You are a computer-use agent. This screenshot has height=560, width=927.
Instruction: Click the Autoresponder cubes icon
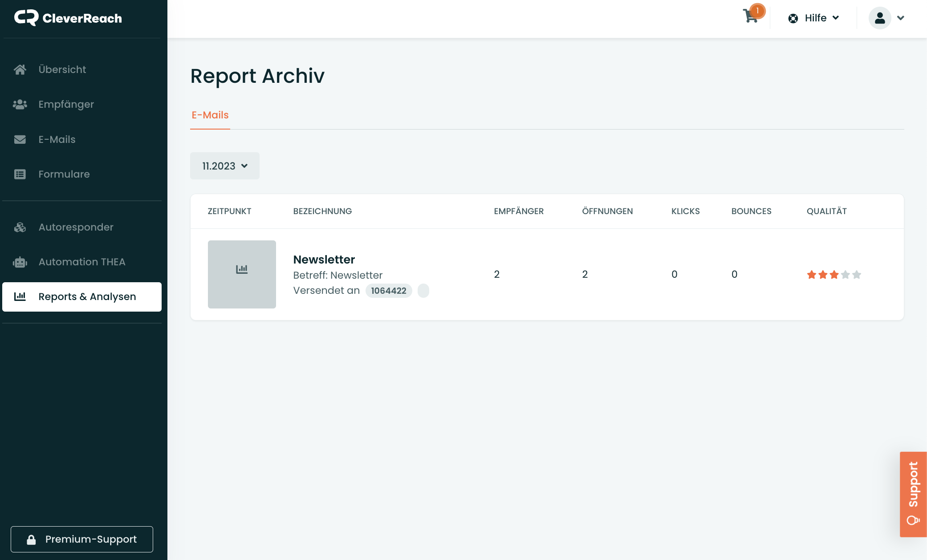click(20, 227)
